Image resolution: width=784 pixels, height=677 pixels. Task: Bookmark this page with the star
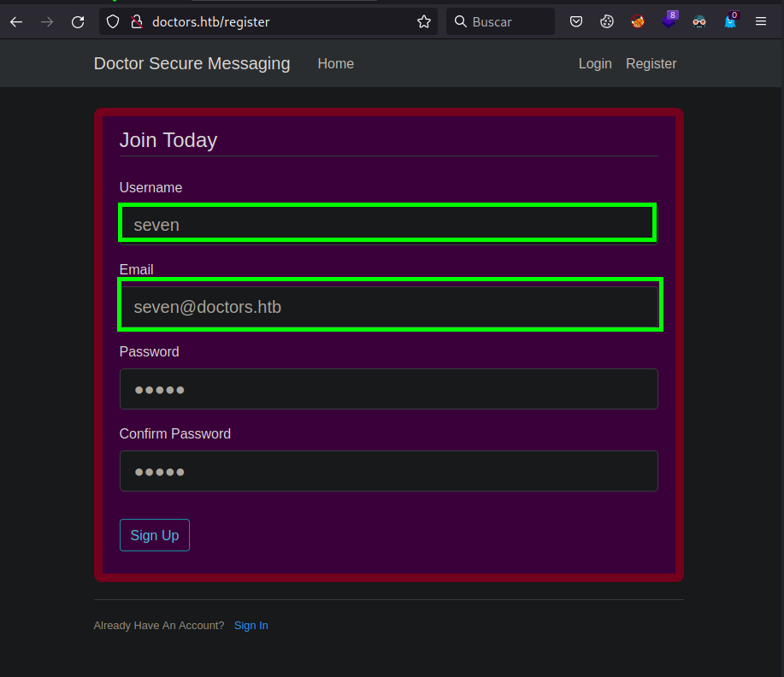coord(424,22)
